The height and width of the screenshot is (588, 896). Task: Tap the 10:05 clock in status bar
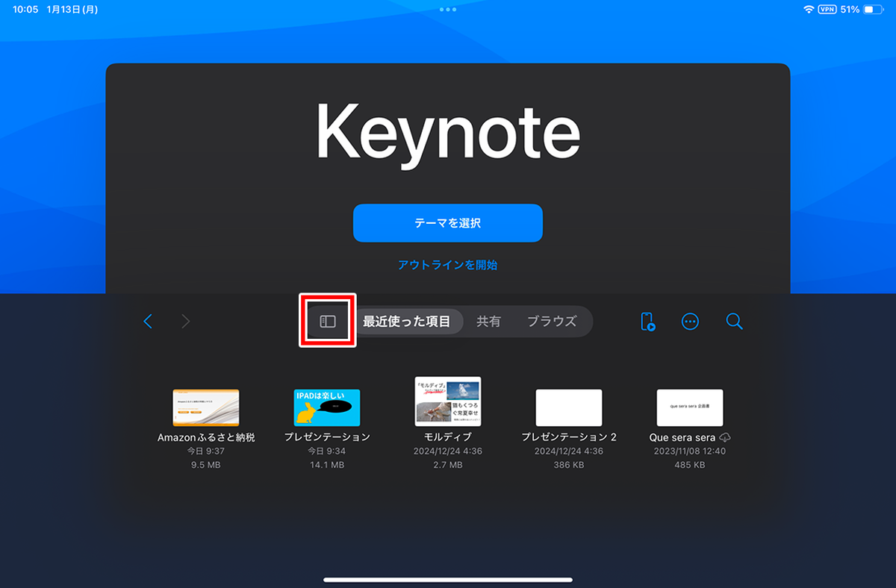[x=25, y=10]
